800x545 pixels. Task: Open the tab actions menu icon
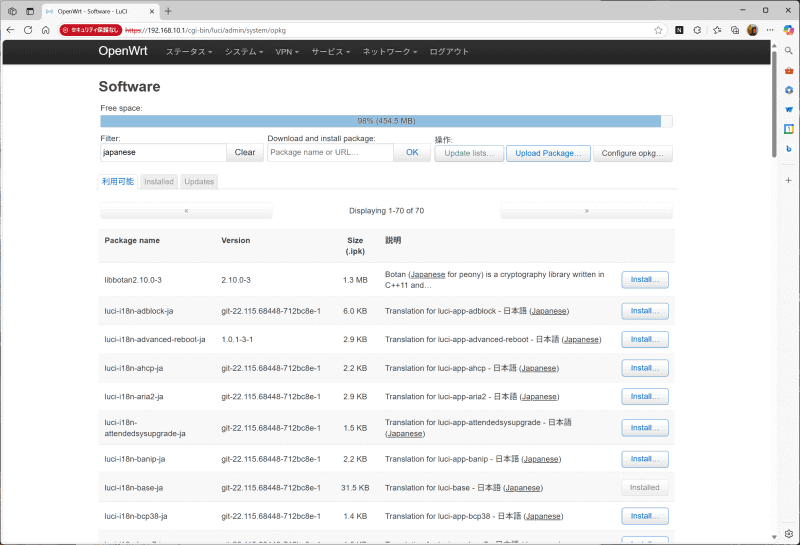pos(12,11)
